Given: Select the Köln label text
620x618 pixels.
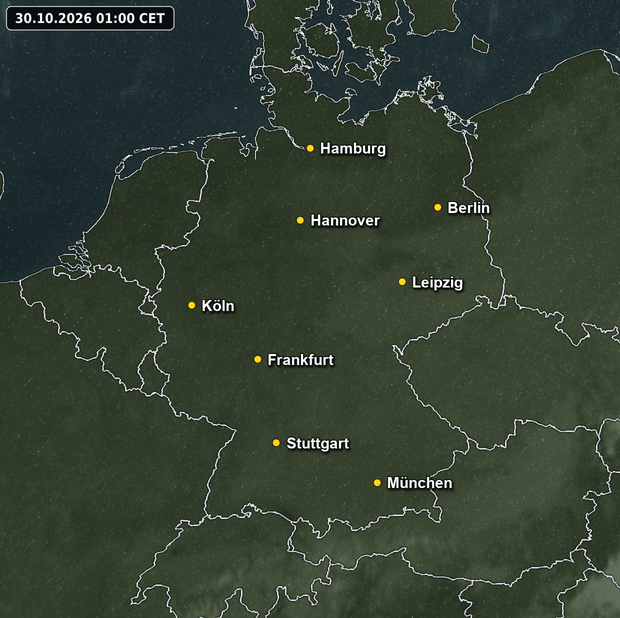Looking at the screenshot, I should 218,306.
